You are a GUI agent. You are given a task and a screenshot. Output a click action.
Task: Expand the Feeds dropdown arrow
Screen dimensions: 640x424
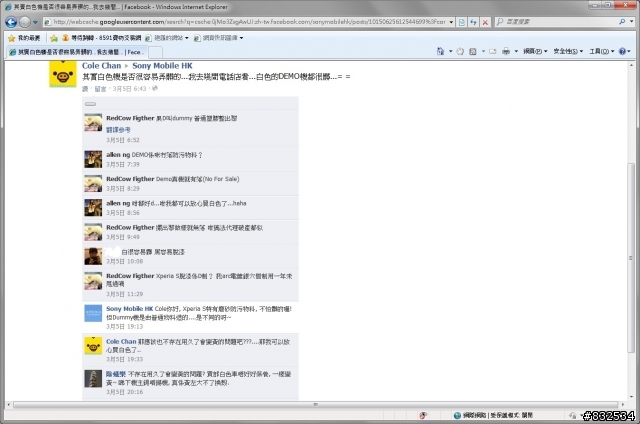coord(483,51)
